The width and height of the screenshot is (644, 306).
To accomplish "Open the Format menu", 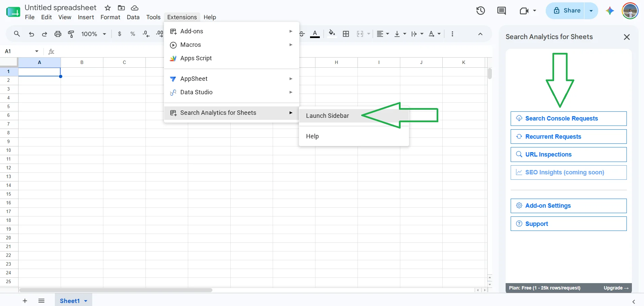I will [110, 17].
